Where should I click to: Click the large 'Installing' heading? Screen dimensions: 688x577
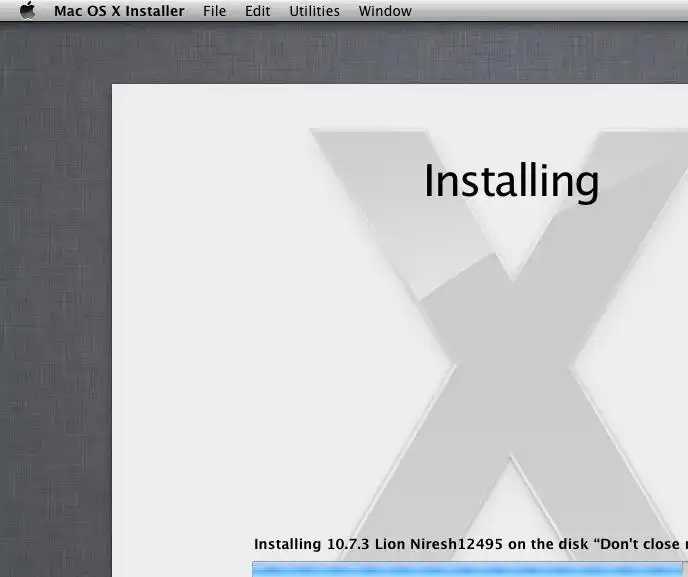[x=511, y=182]
